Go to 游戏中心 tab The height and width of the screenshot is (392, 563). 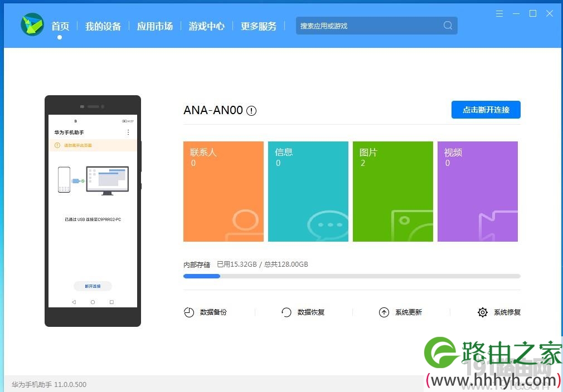tap(207, 26)
